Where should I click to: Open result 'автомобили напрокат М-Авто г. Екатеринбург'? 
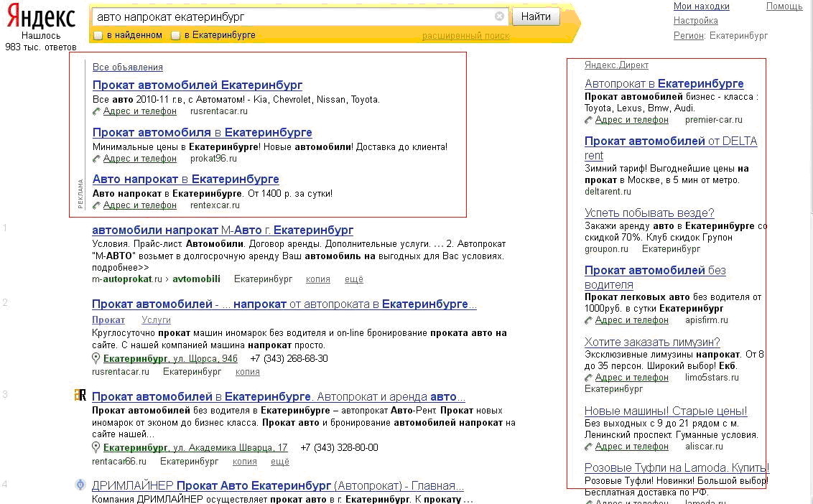[223, 230]
